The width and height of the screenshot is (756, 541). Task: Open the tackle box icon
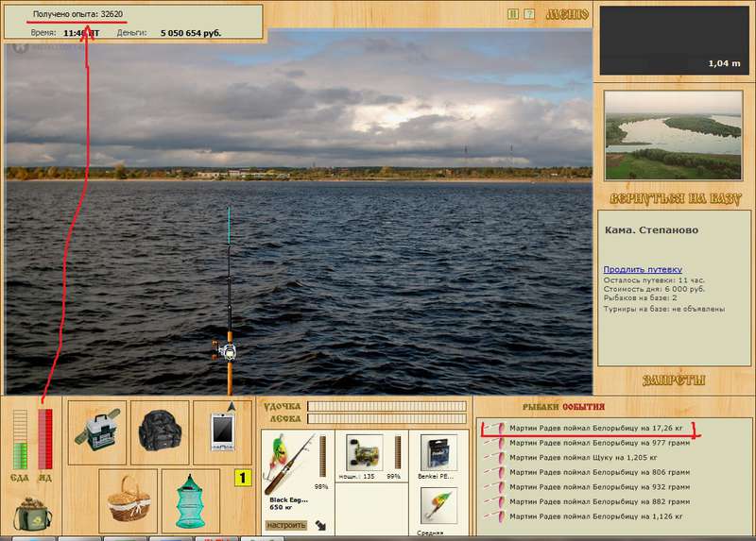click(x=97, y=432)
